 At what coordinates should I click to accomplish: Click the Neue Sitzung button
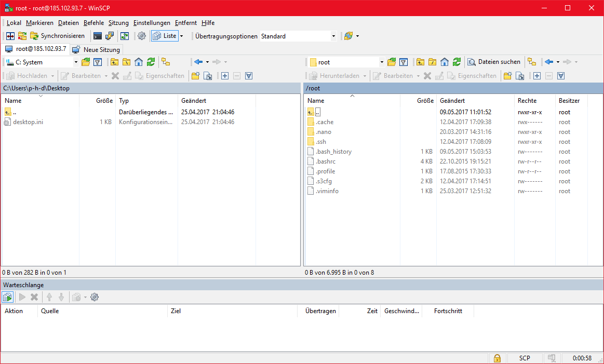(x=96, y=50)
